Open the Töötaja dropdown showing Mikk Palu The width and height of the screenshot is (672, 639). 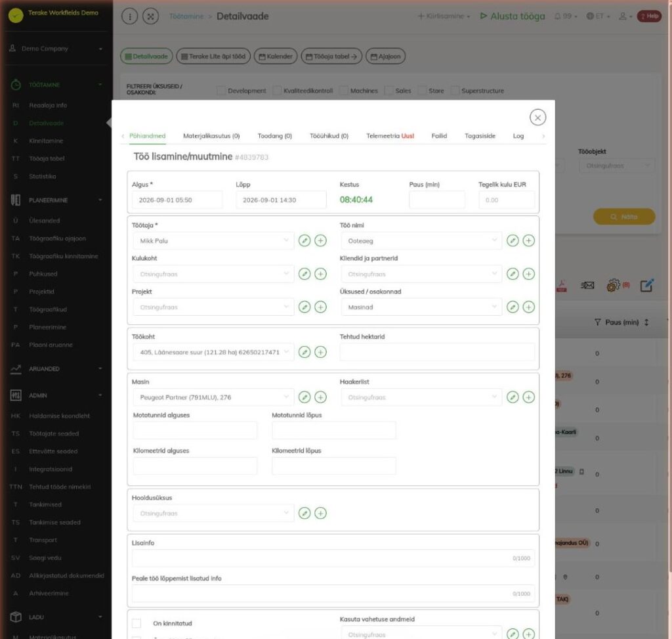coord(213,240)
